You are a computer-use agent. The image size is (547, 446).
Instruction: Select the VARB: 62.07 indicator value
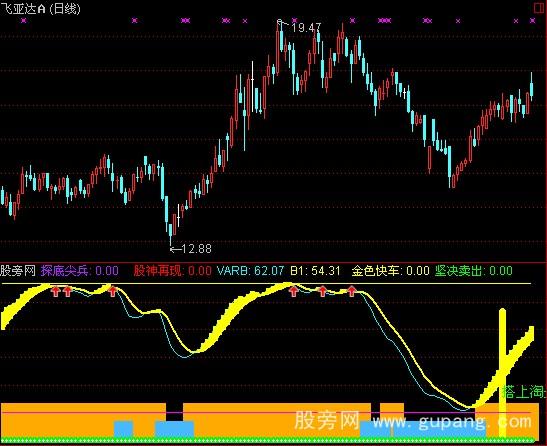click(x=250, y=271)
